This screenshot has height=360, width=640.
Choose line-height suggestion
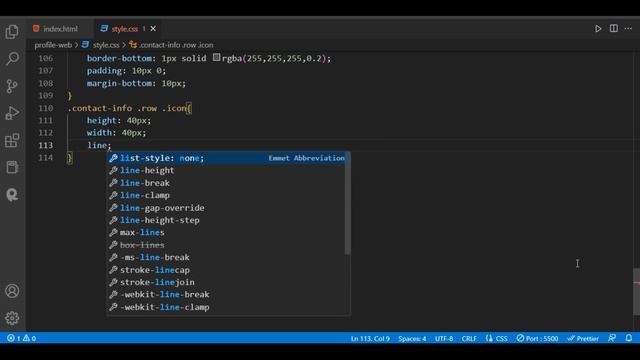[226, 170]
